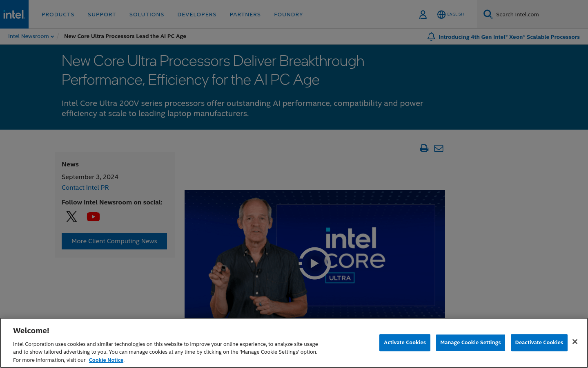Image resolution: width=588 pixels, height=368 pixels.
Task: Open the PRODUCTS menu
Action: tap(58, 14)
